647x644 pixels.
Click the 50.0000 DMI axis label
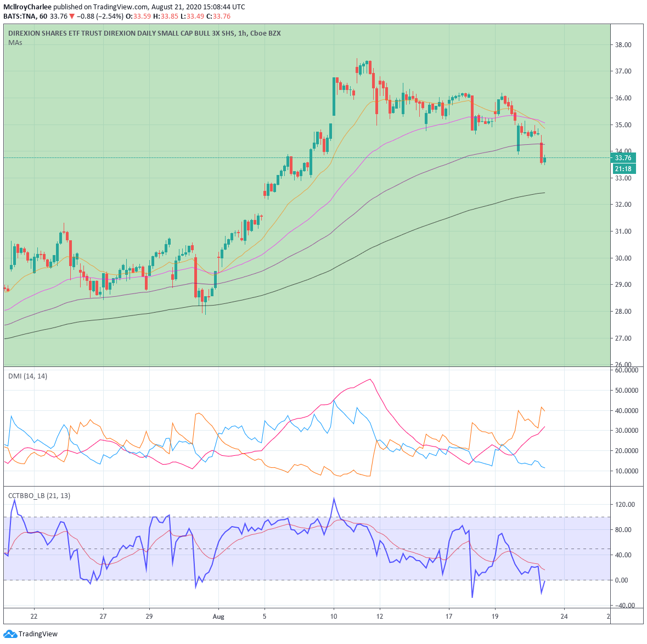[626, 390]
